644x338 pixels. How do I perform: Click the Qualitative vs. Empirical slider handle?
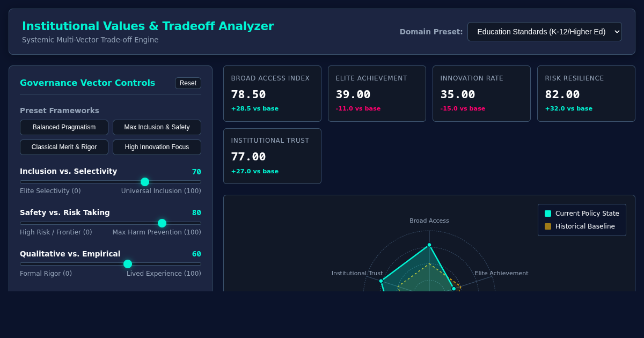pyautogui.click(x=128, y=264)
